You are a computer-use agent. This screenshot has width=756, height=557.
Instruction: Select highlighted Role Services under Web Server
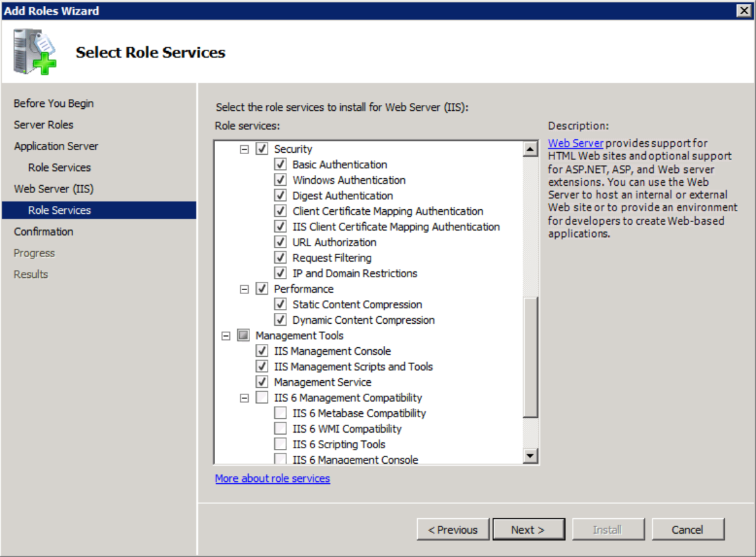pyautogui.click(x=99, y=210)
